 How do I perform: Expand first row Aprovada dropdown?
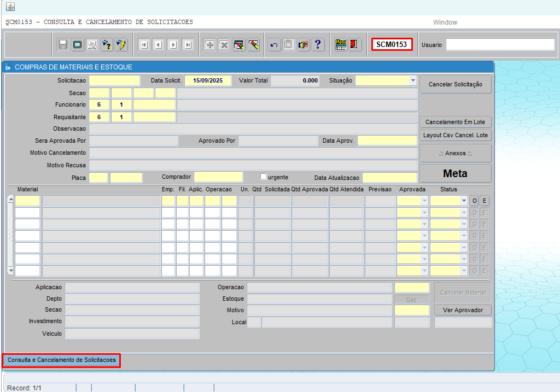424,201
